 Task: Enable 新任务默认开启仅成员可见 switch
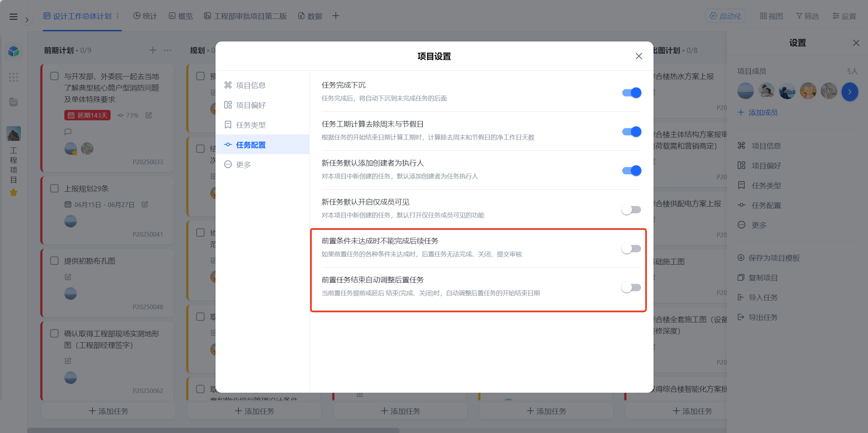point(631,209)
